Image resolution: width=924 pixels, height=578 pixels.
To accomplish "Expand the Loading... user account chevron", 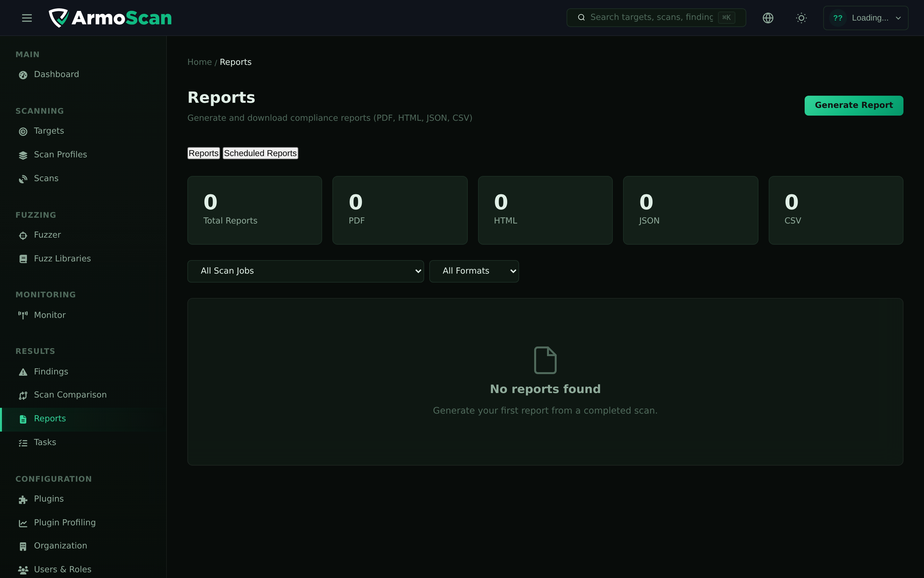I will coord(898,18).
